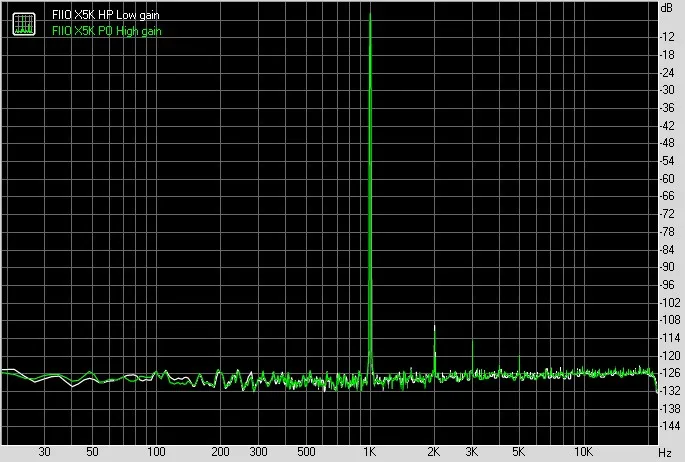Click the dB unit label
Image resolution: width=685 pixels, height=462 pixels.
pyautogui.click(x=667, y=8)
